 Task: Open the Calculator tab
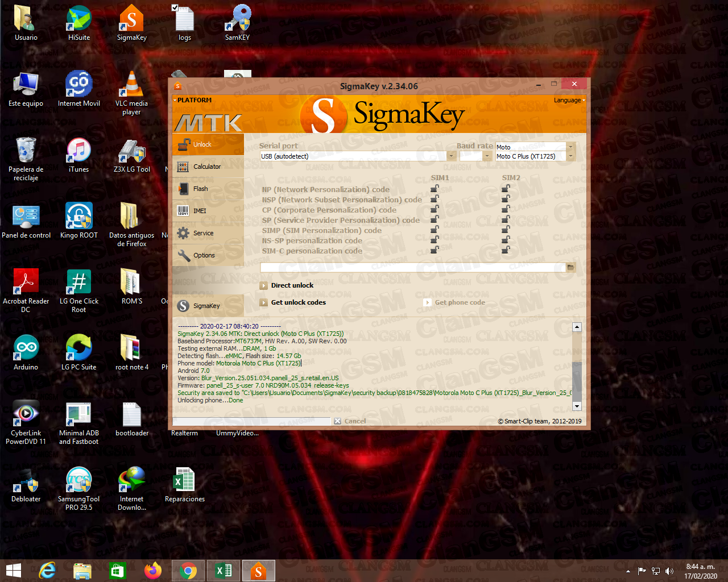208,167
